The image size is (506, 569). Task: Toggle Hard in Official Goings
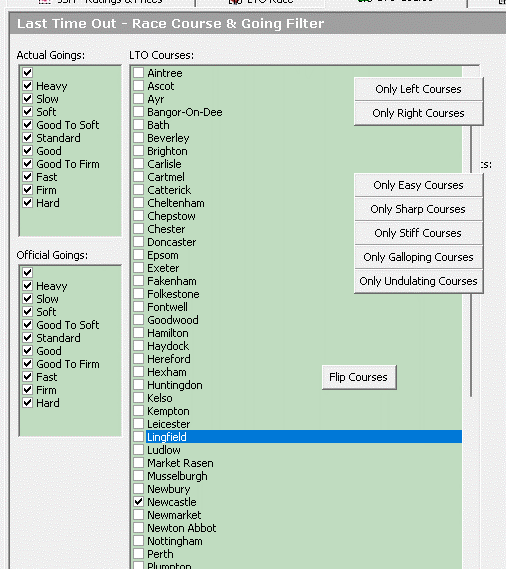(28, 403)
